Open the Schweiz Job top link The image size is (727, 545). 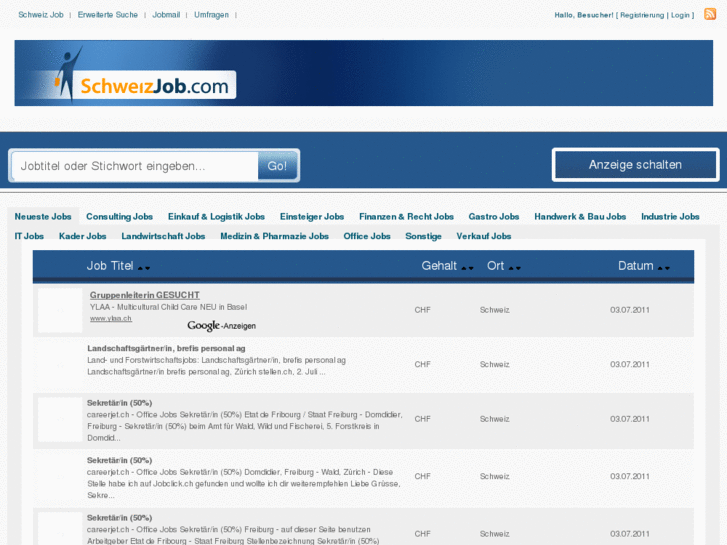click(x=41, y=15)
